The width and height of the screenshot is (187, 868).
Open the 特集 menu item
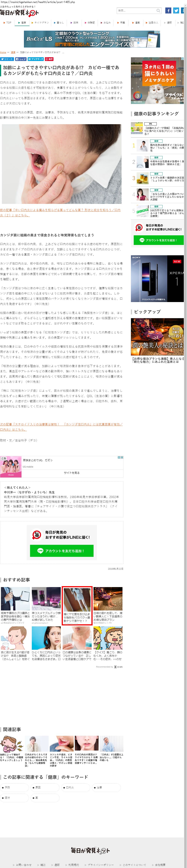[x=121, y=23]
